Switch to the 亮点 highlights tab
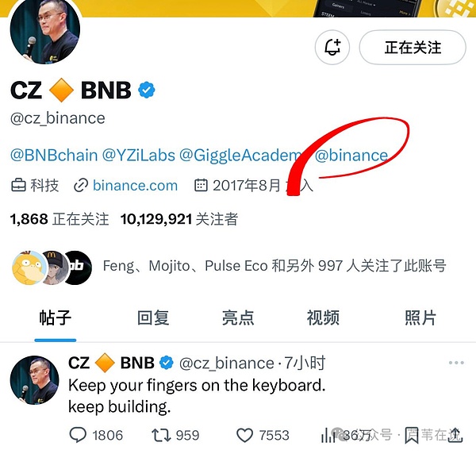This screenshot has height=454, width=476. coord(238,318)
